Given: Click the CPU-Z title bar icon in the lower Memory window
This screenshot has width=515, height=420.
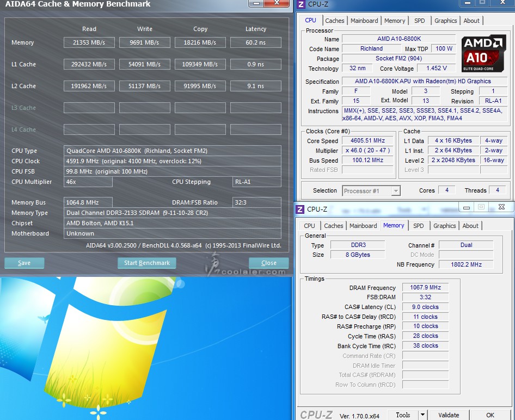Looking at the screenshot, I should click(x=300, y=209).
